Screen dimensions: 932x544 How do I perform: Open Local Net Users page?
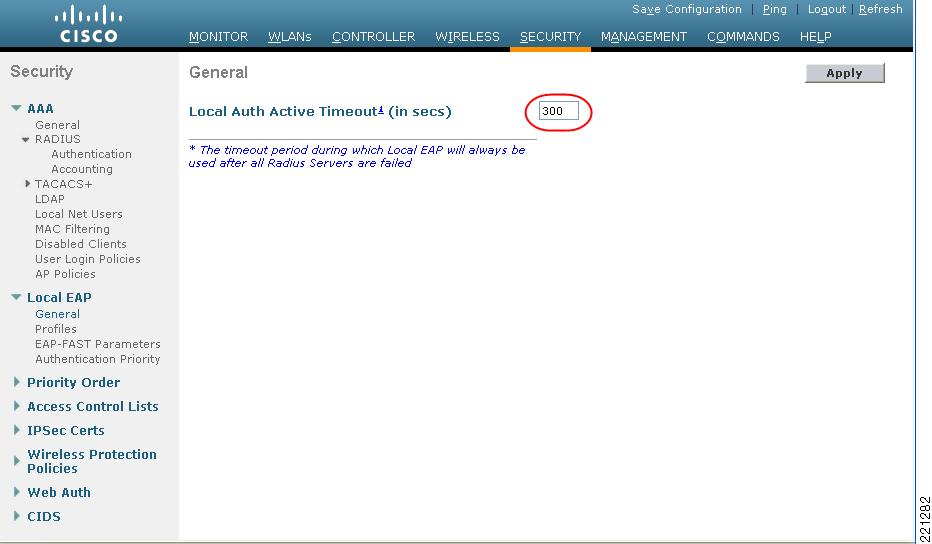78,214
